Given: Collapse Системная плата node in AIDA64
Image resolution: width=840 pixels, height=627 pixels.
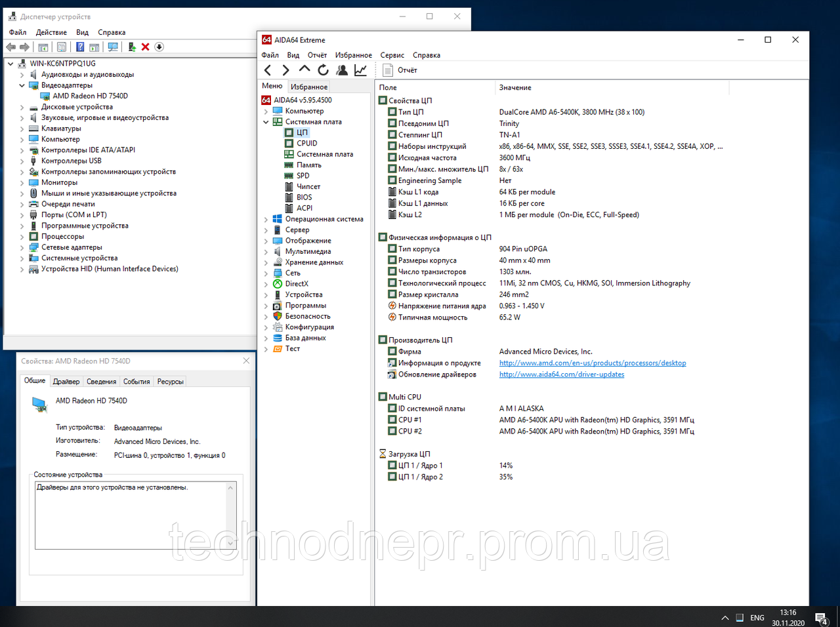Looking at the screenshot, I should 266,122.
